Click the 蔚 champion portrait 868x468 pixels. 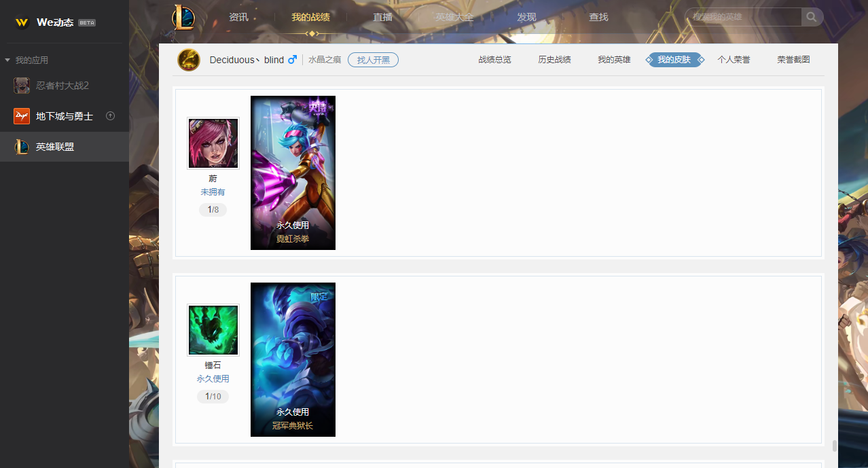(x=213, y=143)
